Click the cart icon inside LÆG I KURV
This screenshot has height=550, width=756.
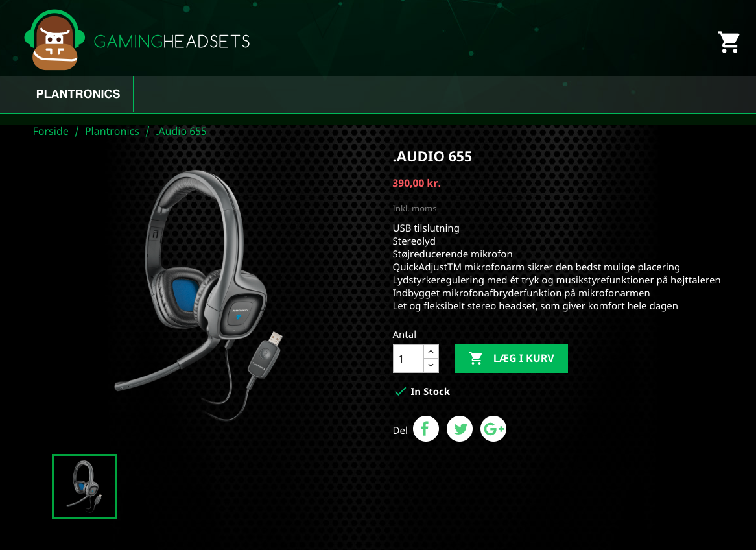point(476,358)
